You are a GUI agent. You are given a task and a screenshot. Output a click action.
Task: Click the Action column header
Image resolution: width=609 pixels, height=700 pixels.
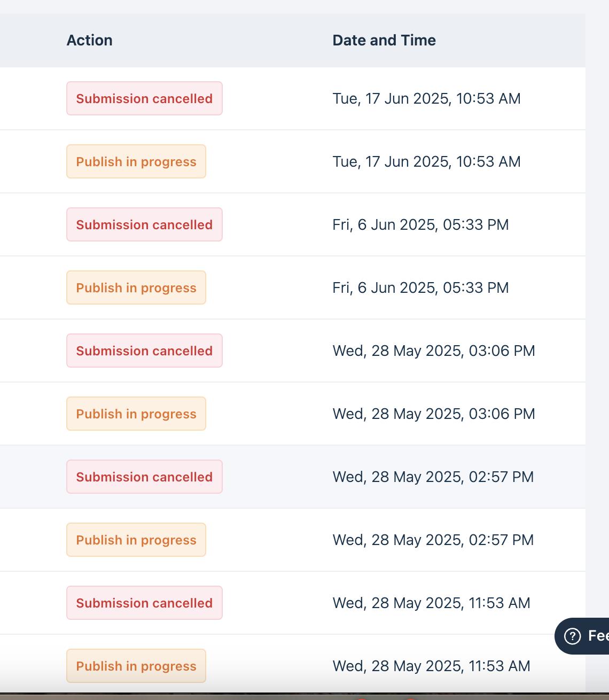pos(90,41)
